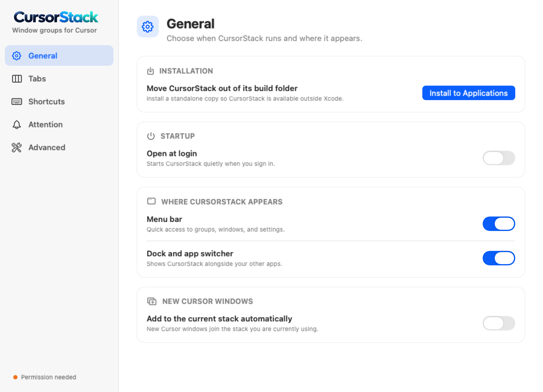
Task: Click 'Move CursorStack out of its build folder'
Action: (x=222, y=88)
